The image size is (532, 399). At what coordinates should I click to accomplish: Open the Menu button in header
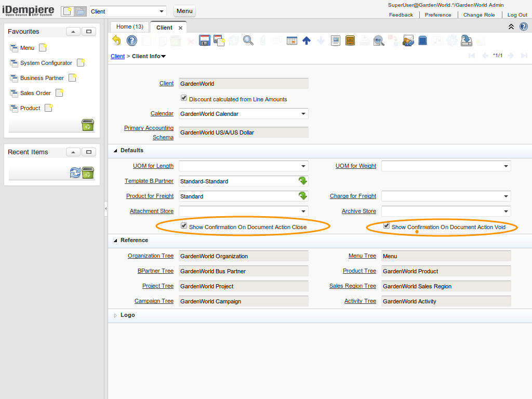(184, 11)
